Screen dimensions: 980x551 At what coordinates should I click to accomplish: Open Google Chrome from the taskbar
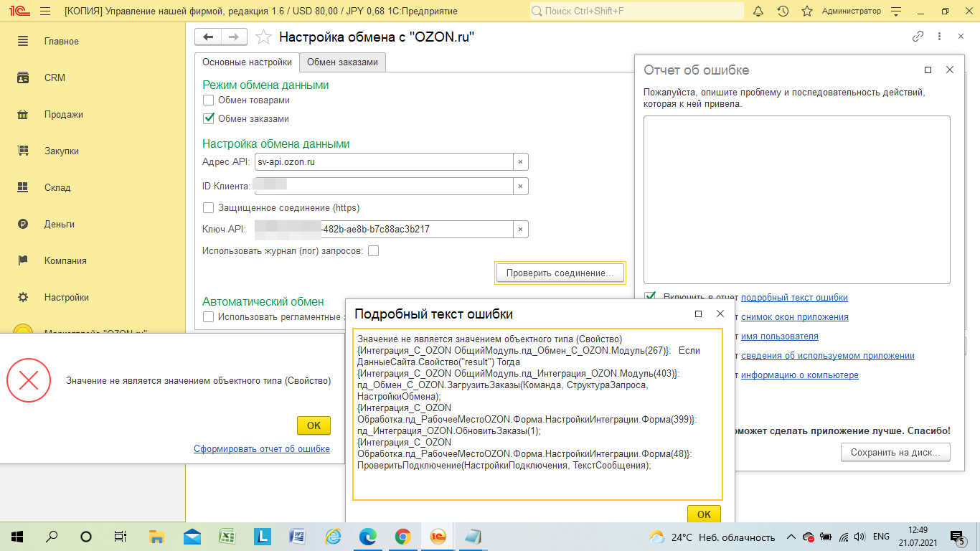(402, 537)
